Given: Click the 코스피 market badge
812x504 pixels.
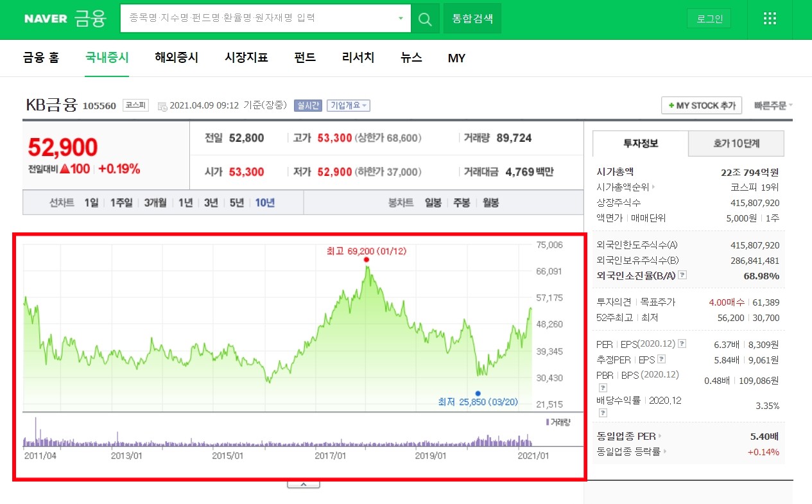Looking at the screenshot, I should pyautogui.click(x=136, y=105).
